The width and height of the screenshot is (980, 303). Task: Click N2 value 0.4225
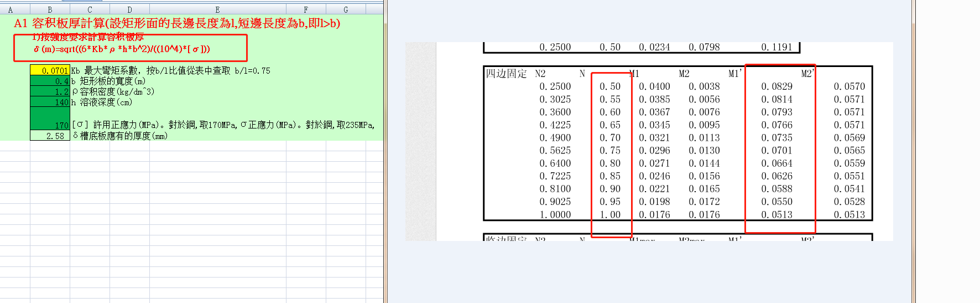pos(555,125)
